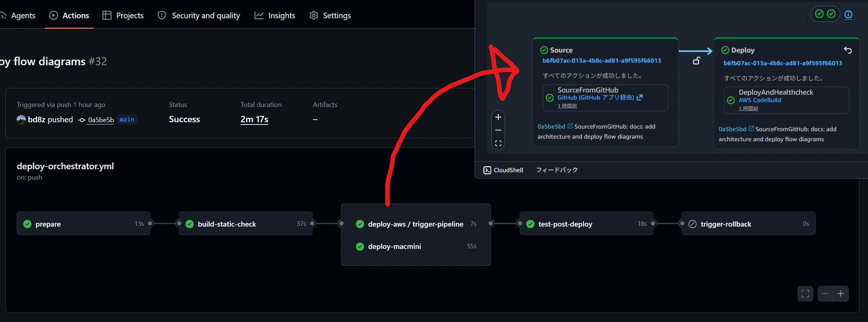Click the pipeline info icon

coord(849,15)
